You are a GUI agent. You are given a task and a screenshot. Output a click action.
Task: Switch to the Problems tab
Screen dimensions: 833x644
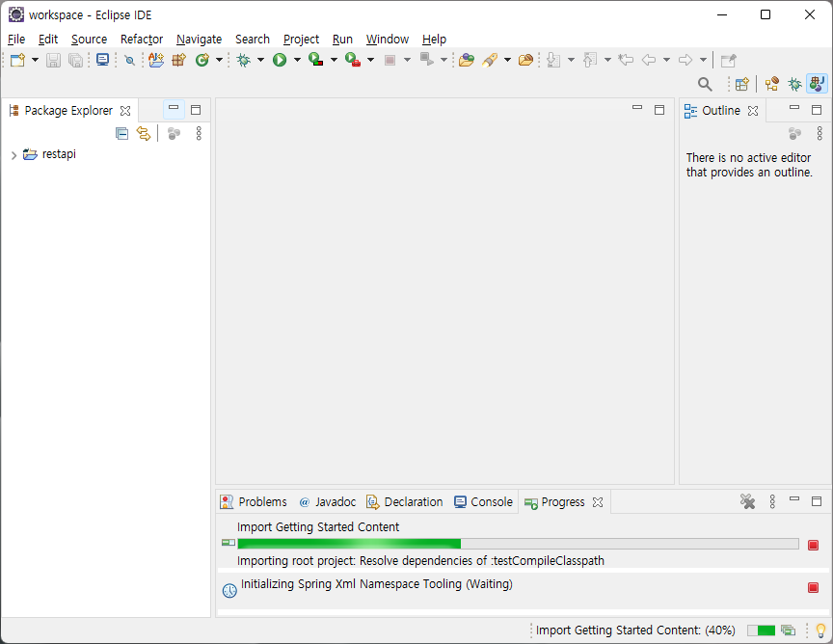point(254,502)
